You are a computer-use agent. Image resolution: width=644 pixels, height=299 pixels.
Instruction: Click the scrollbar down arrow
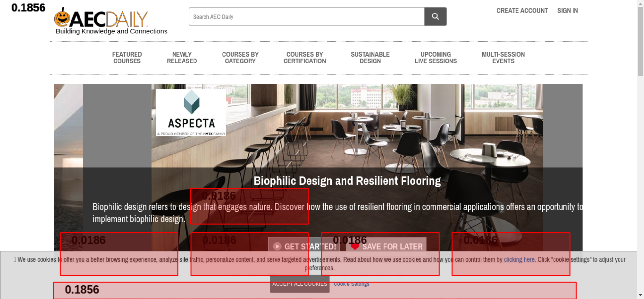[x=640, y=295]
